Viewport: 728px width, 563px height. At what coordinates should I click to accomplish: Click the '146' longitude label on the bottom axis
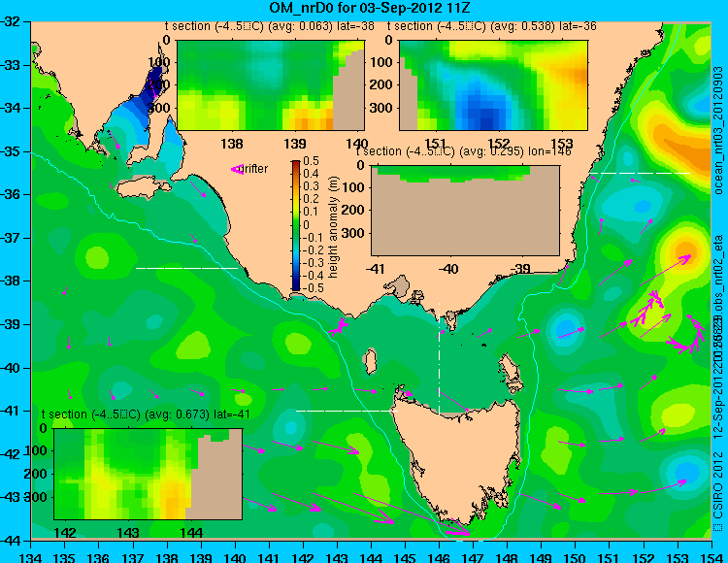pos(439,557)
